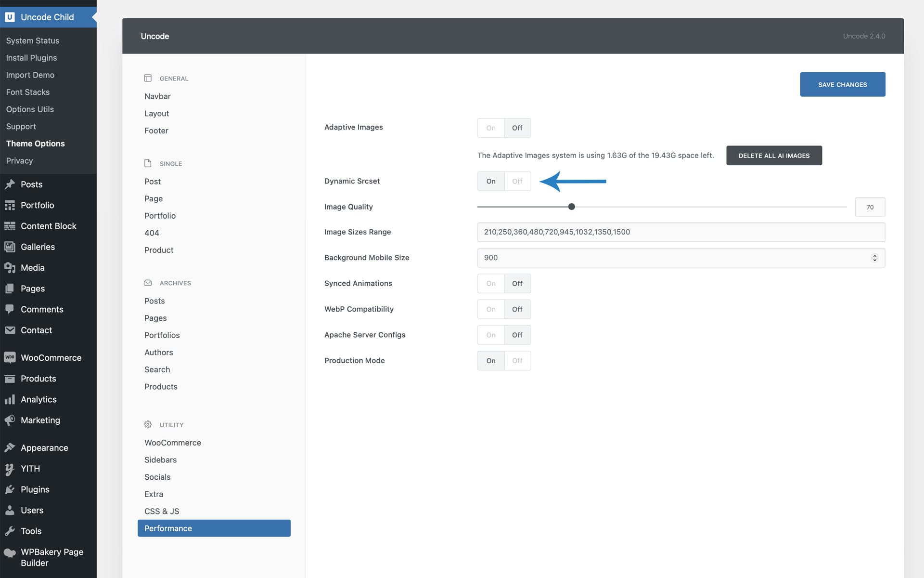Open Import Demo link

(x=30, y=75)
